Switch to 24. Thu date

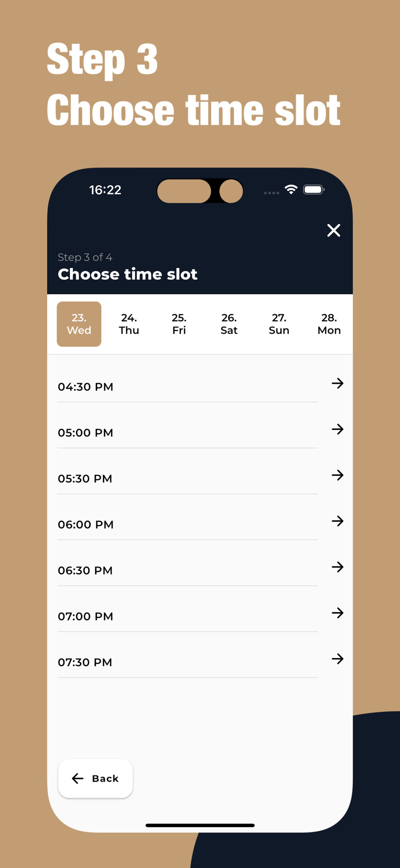coord(129,324)
